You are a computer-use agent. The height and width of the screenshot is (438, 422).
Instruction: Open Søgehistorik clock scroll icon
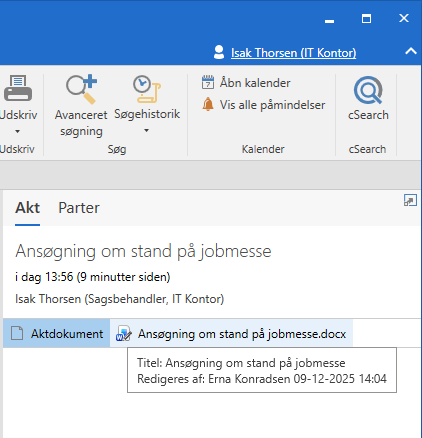tap(147, 89)
